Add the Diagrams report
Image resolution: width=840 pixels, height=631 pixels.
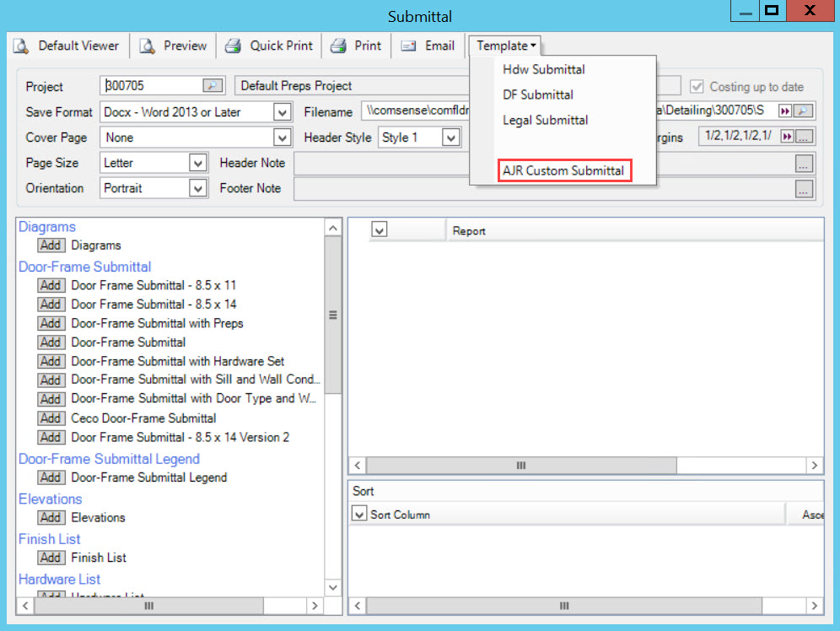click(x=51, y=245)
